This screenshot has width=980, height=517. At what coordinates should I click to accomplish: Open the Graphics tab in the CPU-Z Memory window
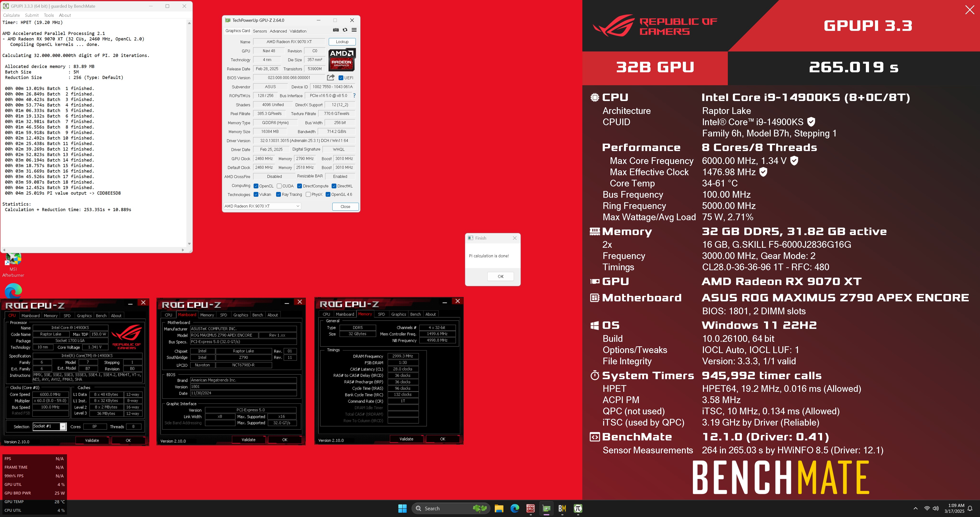(x=399, y=314)
